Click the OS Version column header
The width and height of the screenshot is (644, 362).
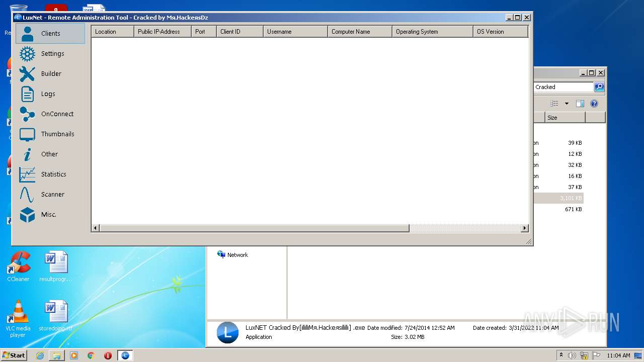point(501,32)
